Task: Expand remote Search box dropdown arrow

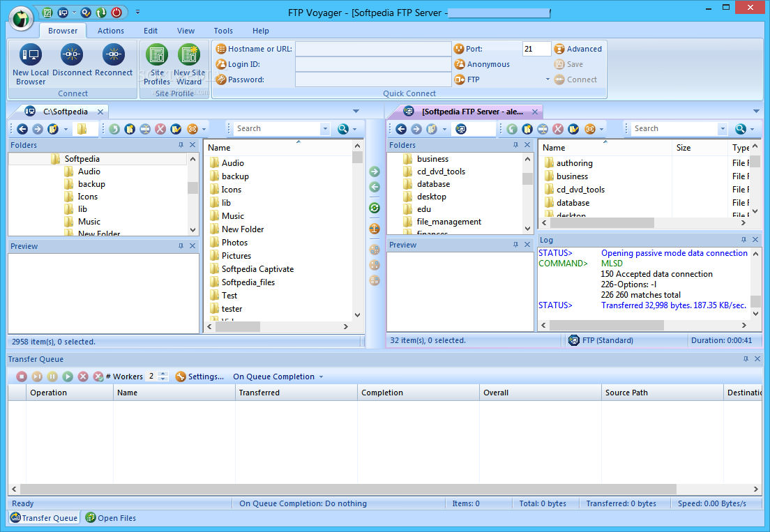Action: point(723,129)
